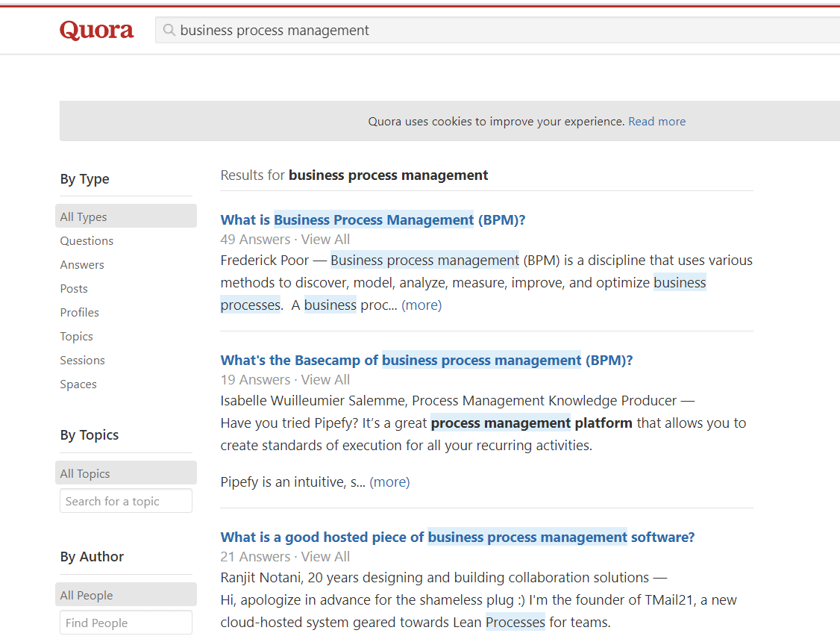Filter results by Topics
This screenshot has width=840, height=642.
77,337
